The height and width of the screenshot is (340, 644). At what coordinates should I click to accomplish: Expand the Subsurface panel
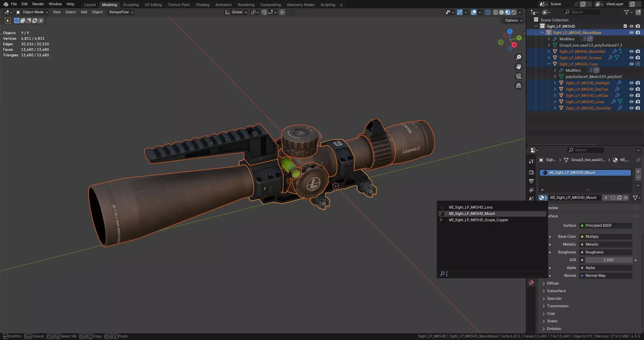pyautogui.click(x=556, y=291)
